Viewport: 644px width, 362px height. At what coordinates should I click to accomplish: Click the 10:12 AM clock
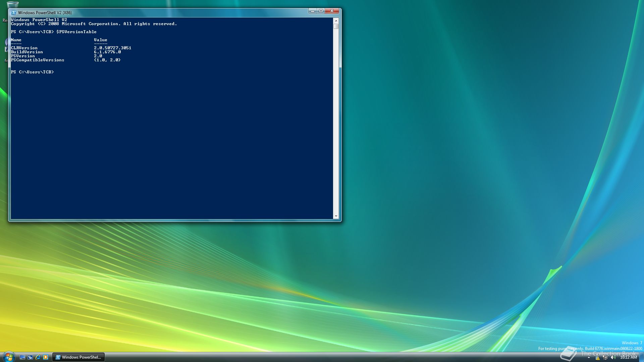628,358
